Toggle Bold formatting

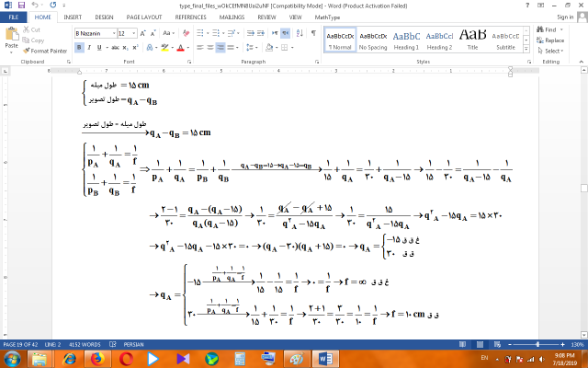point(79,48)
